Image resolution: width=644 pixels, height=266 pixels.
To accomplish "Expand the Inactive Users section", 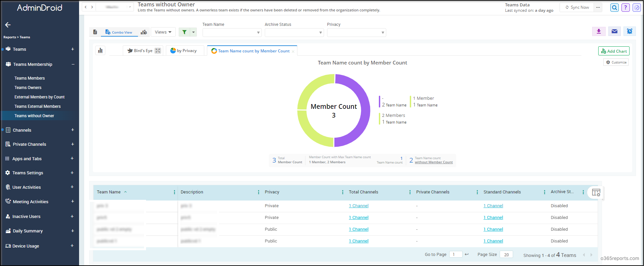I will [x=72, y=216].
